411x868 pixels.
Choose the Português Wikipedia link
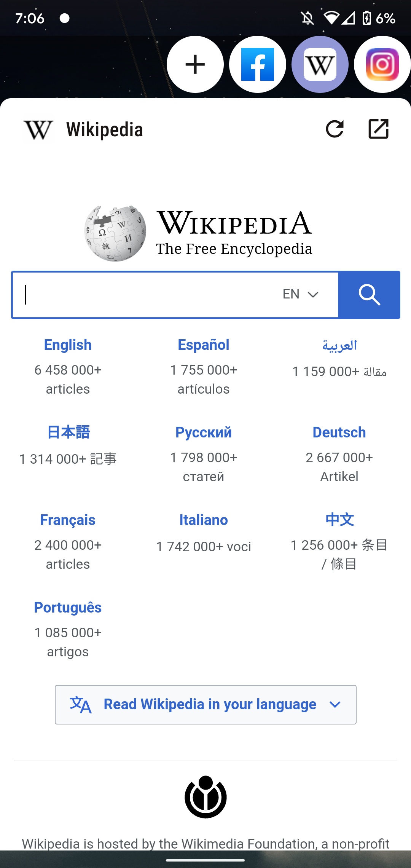click(68, 608)
